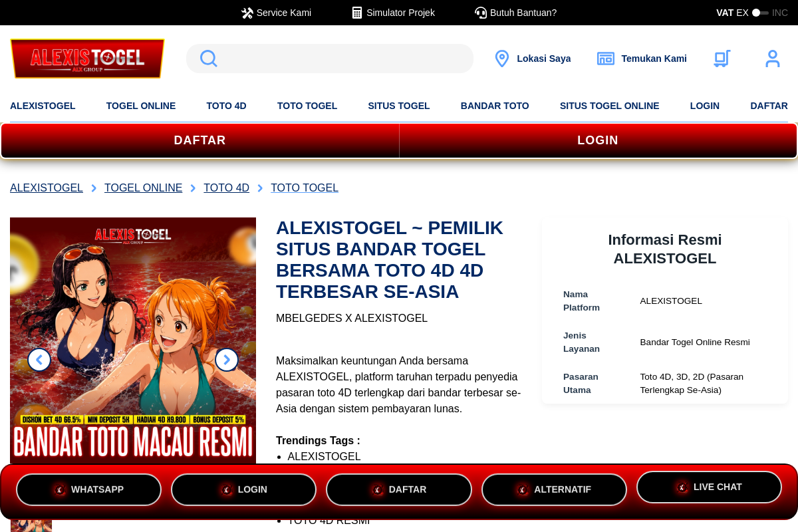Click the search magnifier icon

(x=209, y=59)
